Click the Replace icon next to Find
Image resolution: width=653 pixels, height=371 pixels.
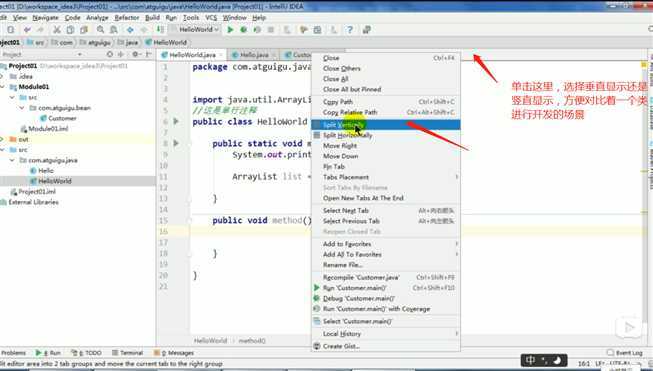[114, 30]
